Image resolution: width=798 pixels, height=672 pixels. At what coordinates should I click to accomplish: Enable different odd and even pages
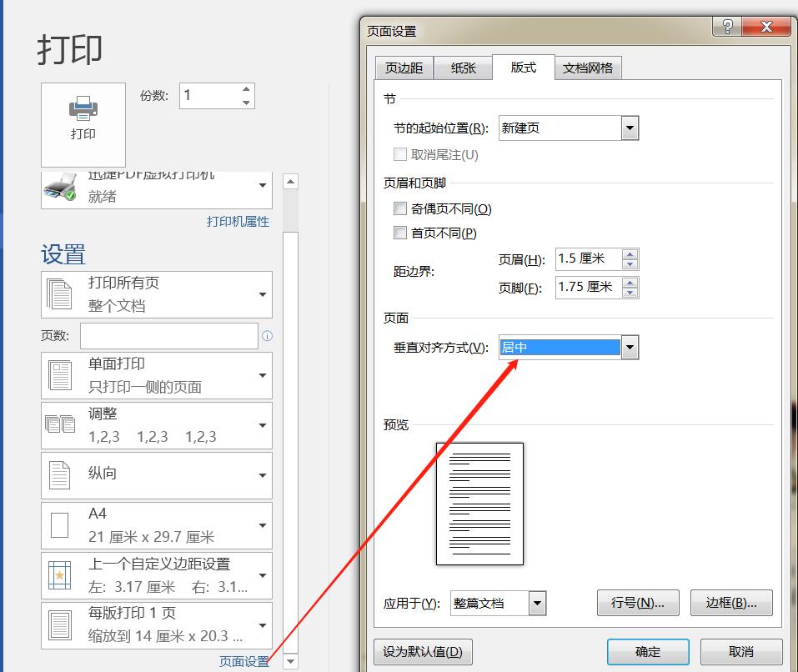tap(399, 208)
